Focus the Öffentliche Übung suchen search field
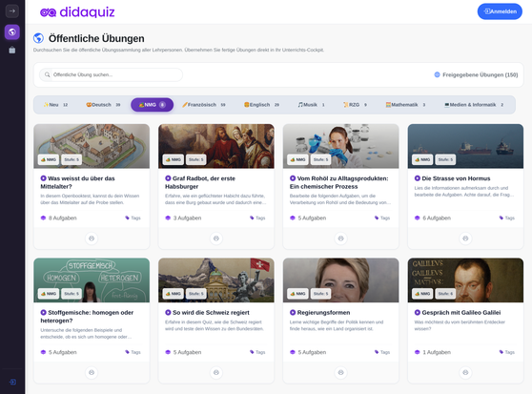Image resolution: width=532 pixels, height=394 pixels. [111, 74]
